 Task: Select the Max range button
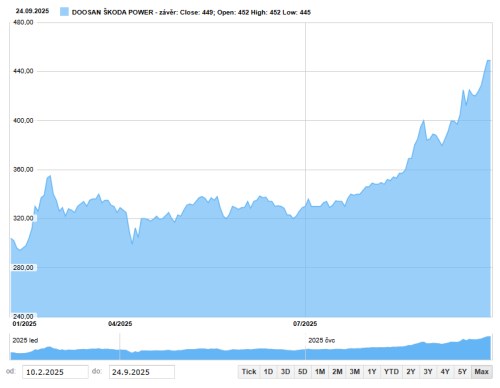pos(482,372)
